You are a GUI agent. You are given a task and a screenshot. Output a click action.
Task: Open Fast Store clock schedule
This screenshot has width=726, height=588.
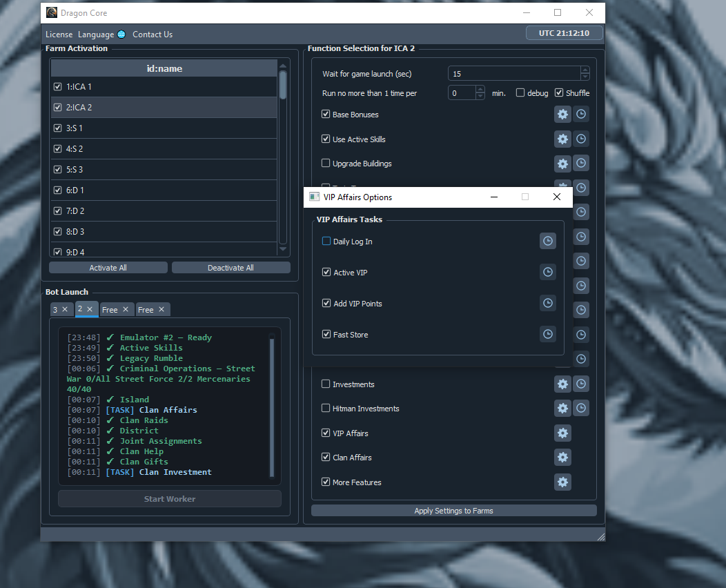(548, 334)
